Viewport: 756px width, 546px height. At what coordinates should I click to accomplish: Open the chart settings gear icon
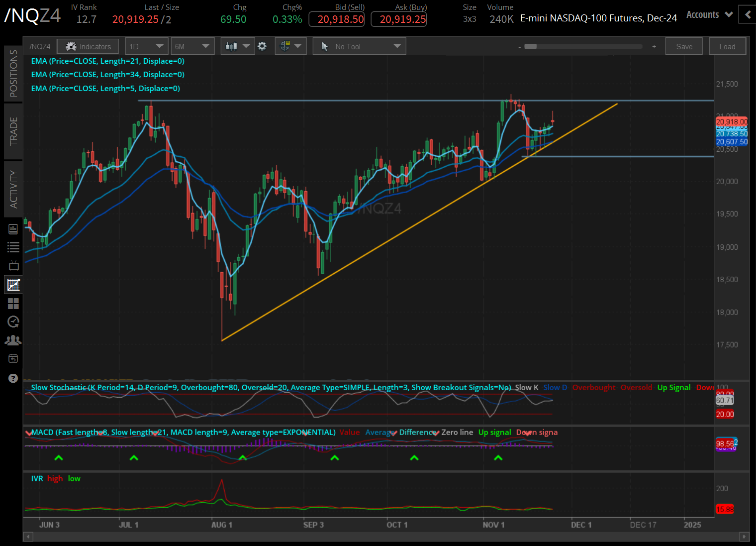(x=262, y=46)
